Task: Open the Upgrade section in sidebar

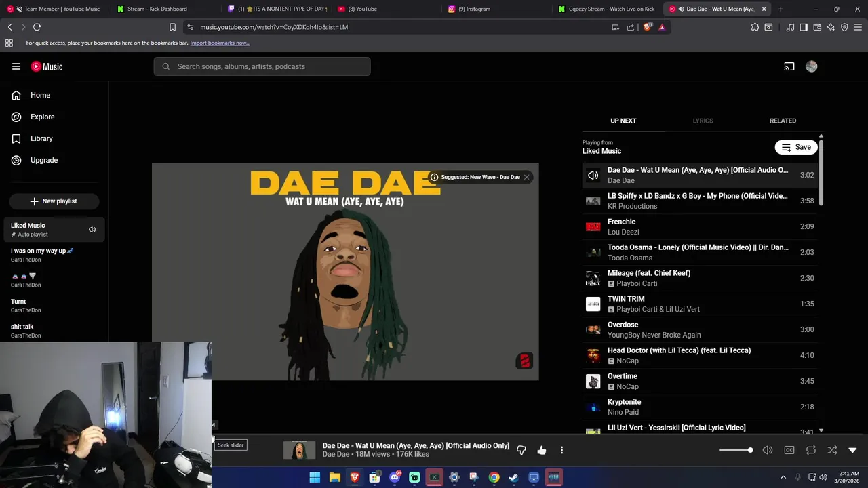Action: click(54, 160)
